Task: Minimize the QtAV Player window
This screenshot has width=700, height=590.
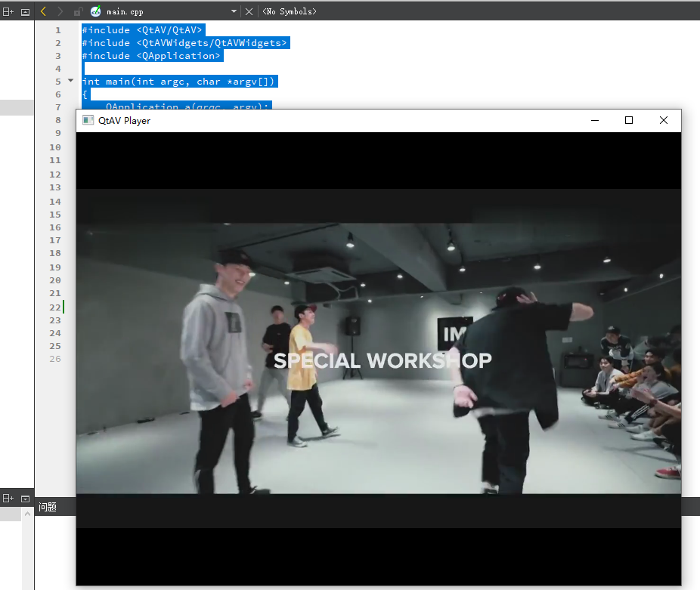Action: [595, 121]
